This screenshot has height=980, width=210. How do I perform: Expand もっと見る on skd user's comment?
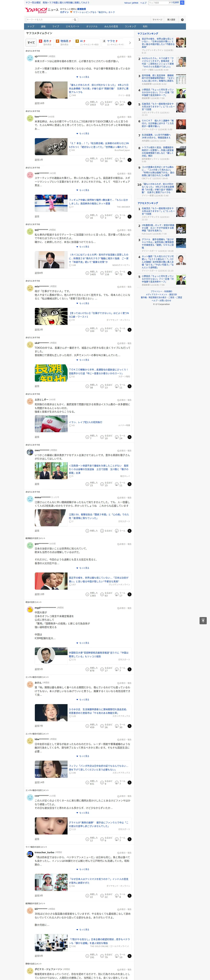pos(83,360)
